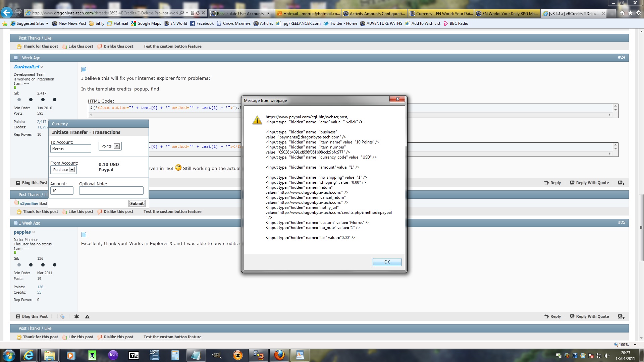The height and width of the screenshot is (362, 644).
Task: Open the Home icon at top right
Action: coord(622,13)
